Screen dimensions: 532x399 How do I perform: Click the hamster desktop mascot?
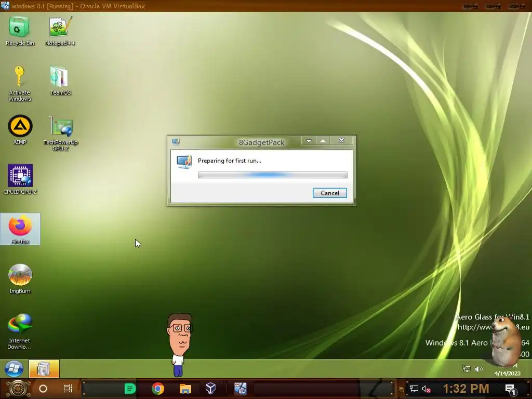pos(506,341)
